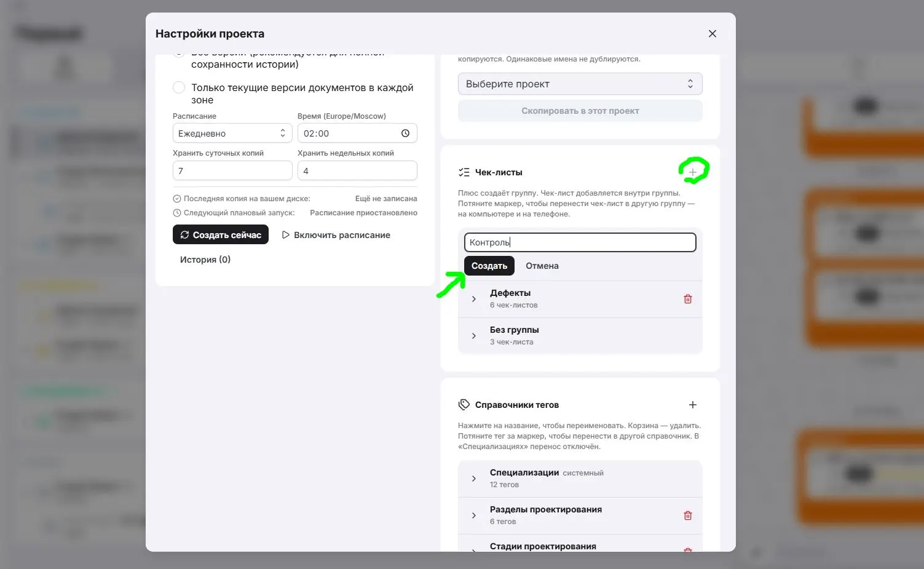Screen dimensions: 924x569
Task: Click the Разделы проектирования directory name
Action: (x=546, y=509)
